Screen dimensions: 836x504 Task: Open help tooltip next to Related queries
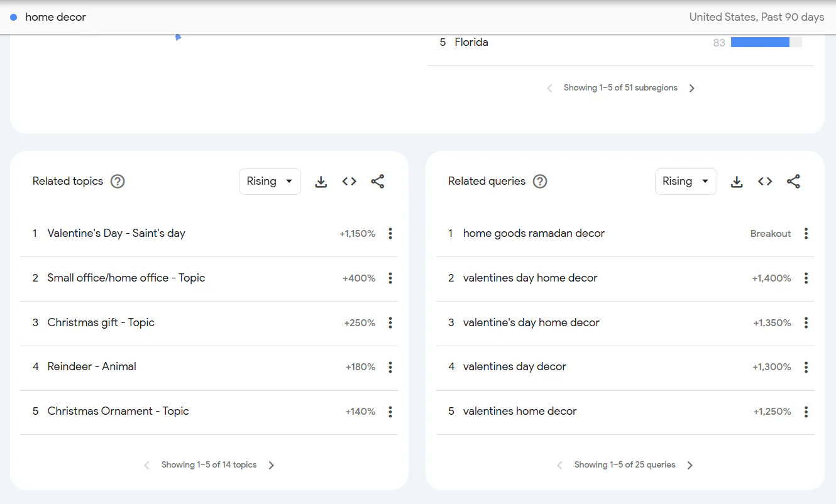point(540,182)
